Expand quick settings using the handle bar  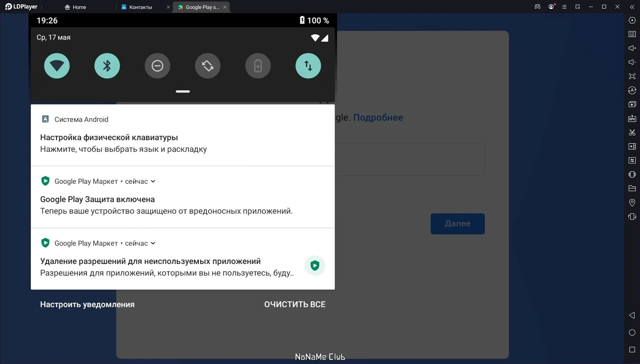pos(183,91)
